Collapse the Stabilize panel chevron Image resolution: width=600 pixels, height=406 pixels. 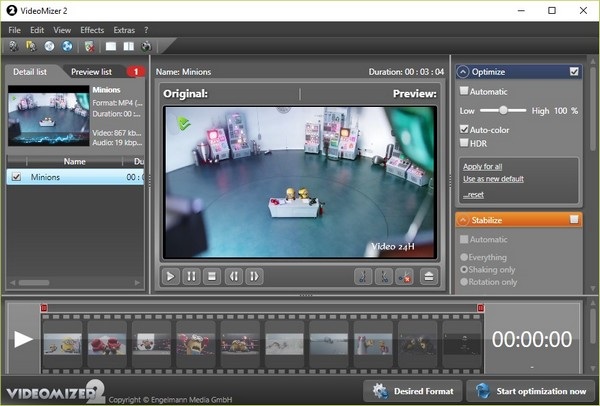[463, 220]
